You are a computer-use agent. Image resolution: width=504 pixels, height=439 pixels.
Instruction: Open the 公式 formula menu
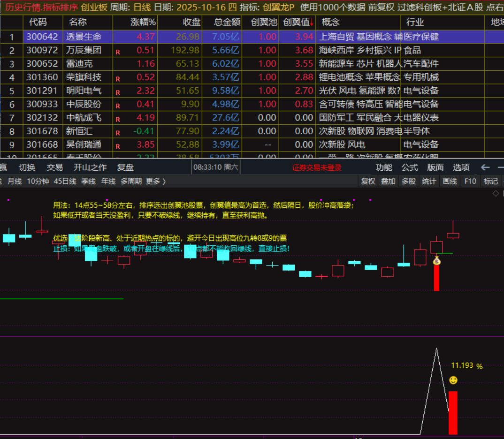[409, 167]
